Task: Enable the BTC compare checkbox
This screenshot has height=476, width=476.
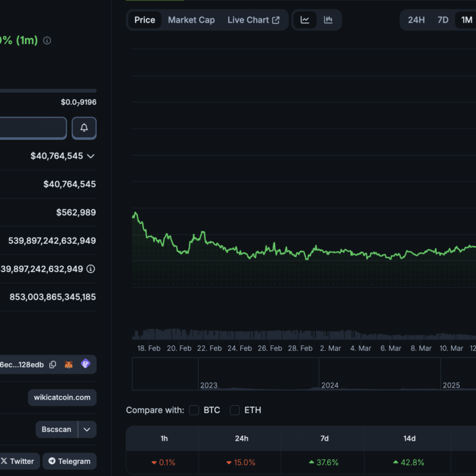Action: [194, 410]
